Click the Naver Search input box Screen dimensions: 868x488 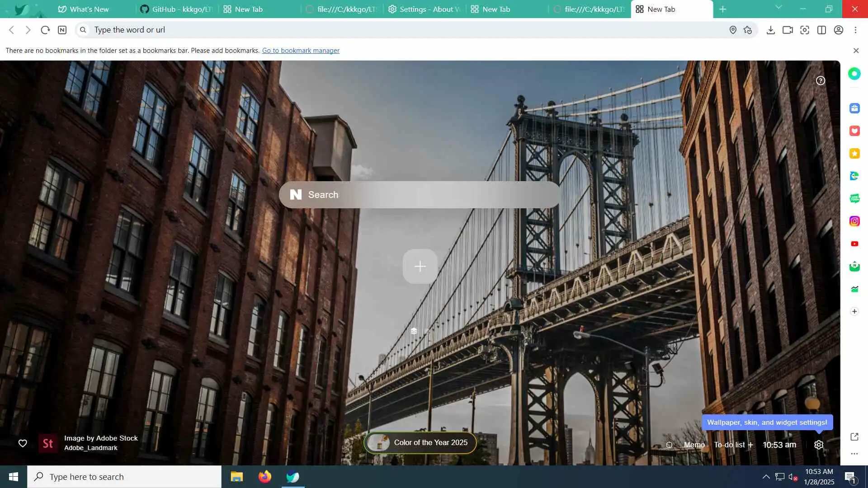420,195
